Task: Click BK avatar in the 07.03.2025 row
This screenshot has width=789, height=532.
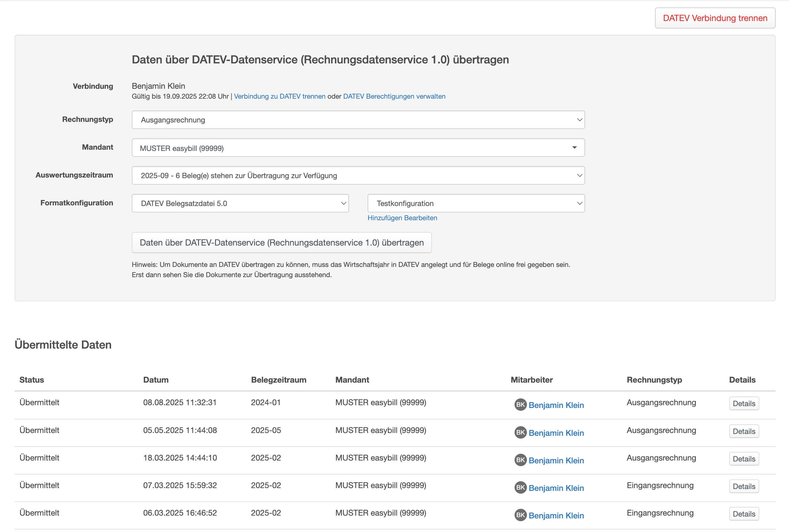Action: point(520,487)
